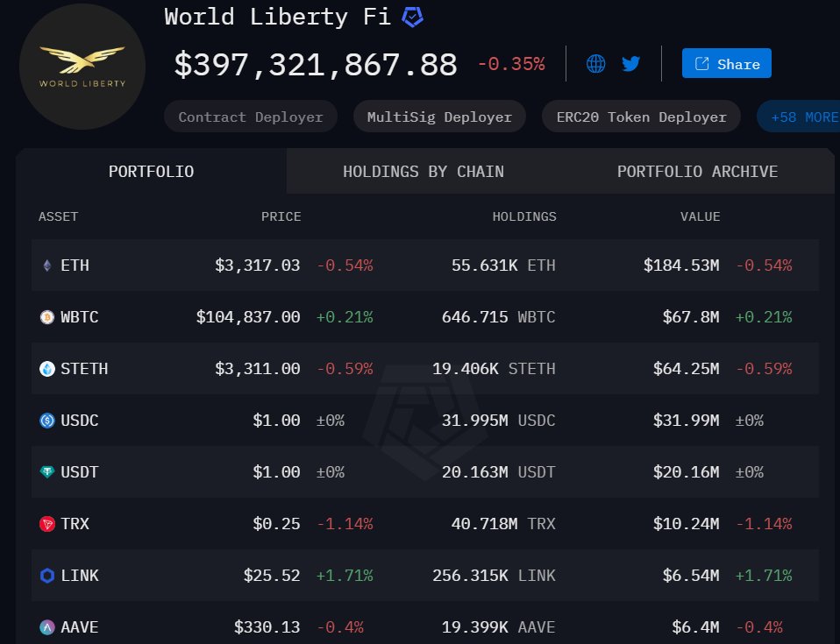Click the -0.35% total change
This screenshot has width=840, height=644.
pyautogui.click(x=511, y=64)
